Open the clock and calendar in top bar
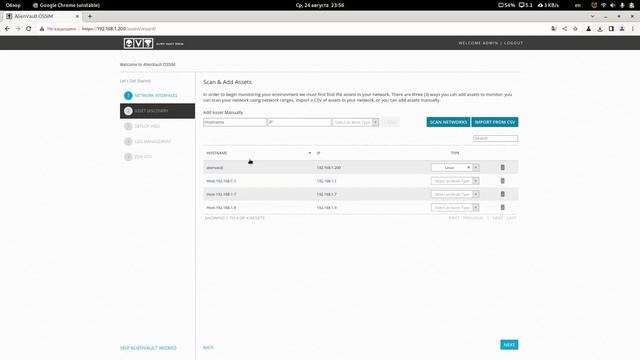Viewport: 640px width, 360px height. click(x=320, y=5)
